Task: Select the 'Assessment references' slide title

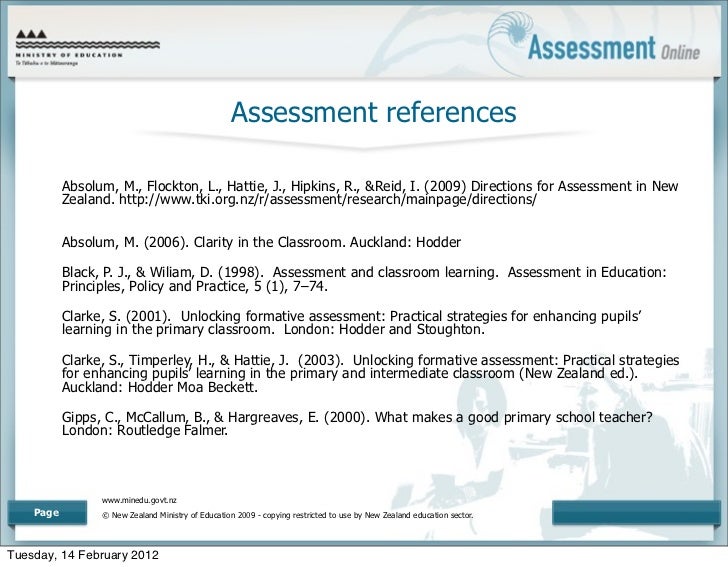Action: (x=373, y=112)
